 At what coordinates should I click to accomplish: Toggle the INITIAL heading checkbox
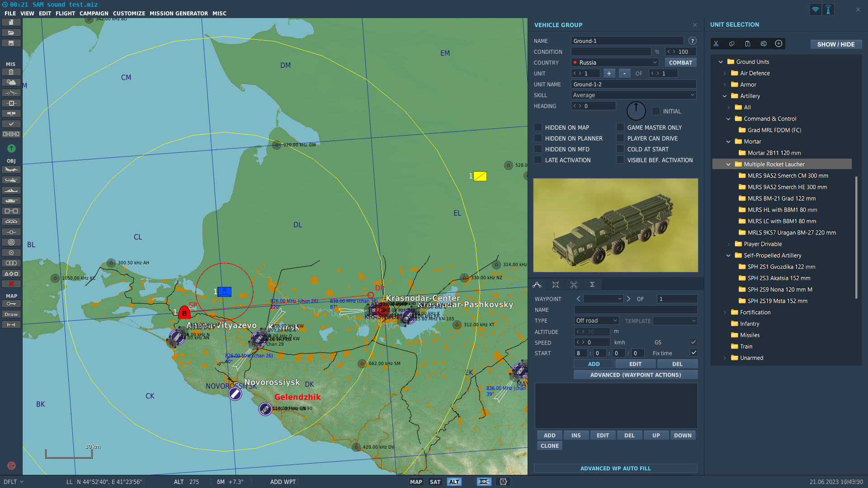pos(656,111)
